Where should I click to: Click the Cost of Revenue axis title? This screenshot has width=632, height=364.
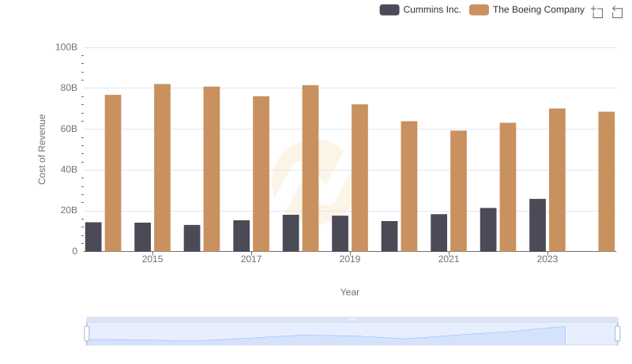pos(42,149)
